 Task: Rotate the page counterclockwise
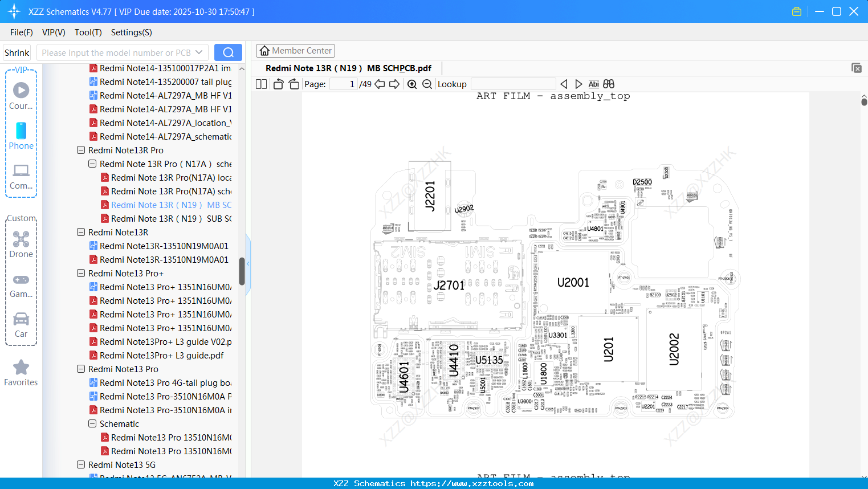coord(278,84)
